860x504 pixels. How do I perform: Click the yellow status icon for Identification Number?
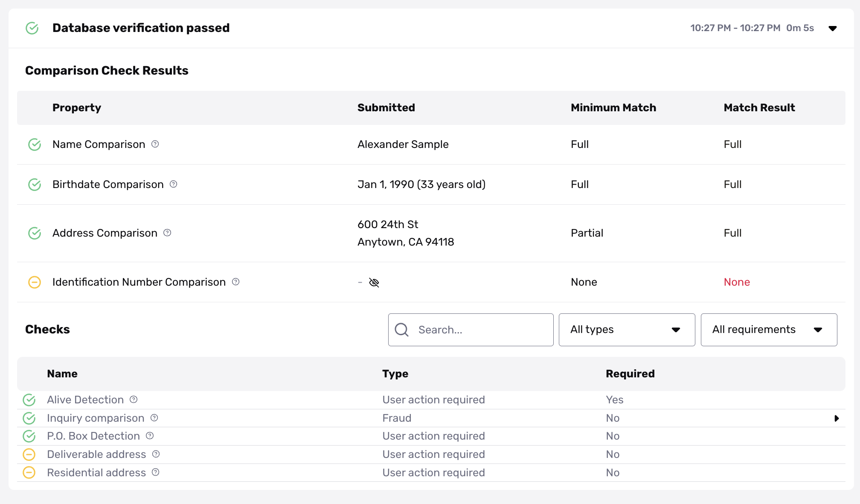point(35,282)
